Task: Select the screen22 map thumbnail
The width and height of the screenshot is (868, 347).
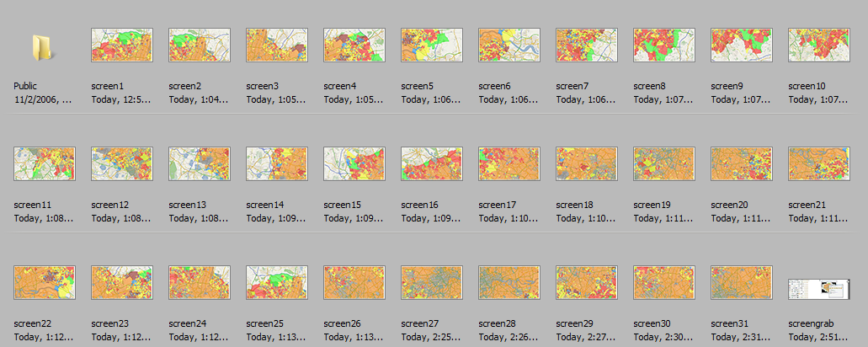Action: tap(45, 282)
